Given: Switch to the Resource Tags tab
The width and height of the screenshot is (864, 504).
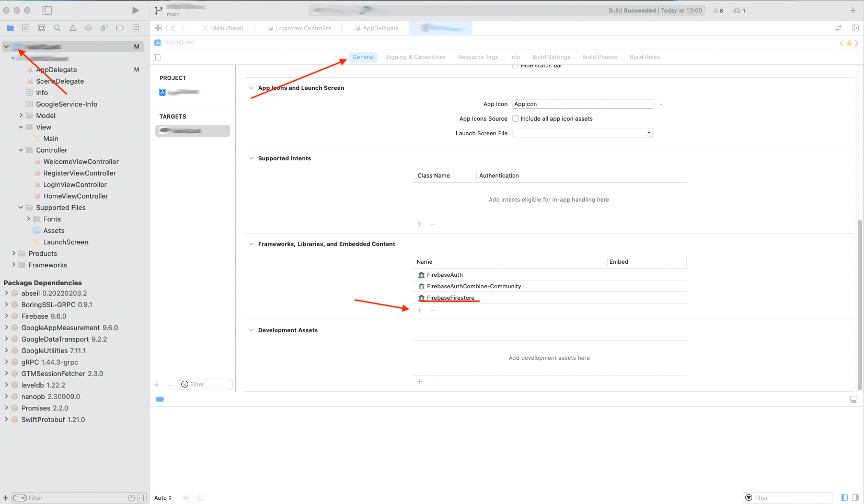Looking at the screenshot, I should point(478,57).
